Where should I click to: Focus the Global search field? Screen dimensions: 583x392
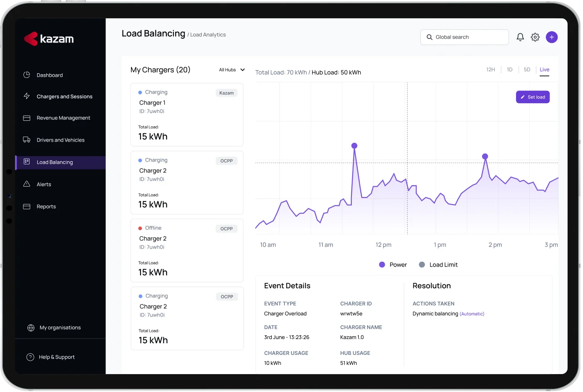pyautogui.click(x=465, y=37)
